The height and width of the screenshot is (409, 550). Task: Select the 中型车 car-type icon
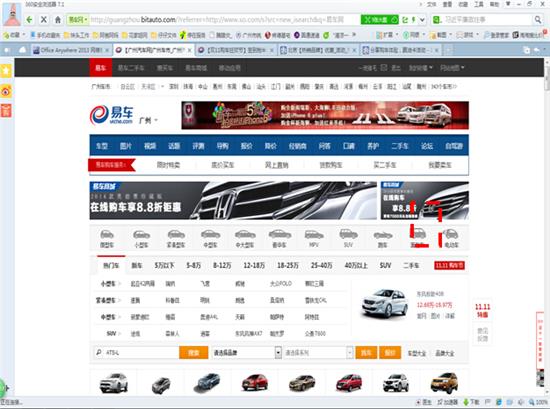[210, 238]
